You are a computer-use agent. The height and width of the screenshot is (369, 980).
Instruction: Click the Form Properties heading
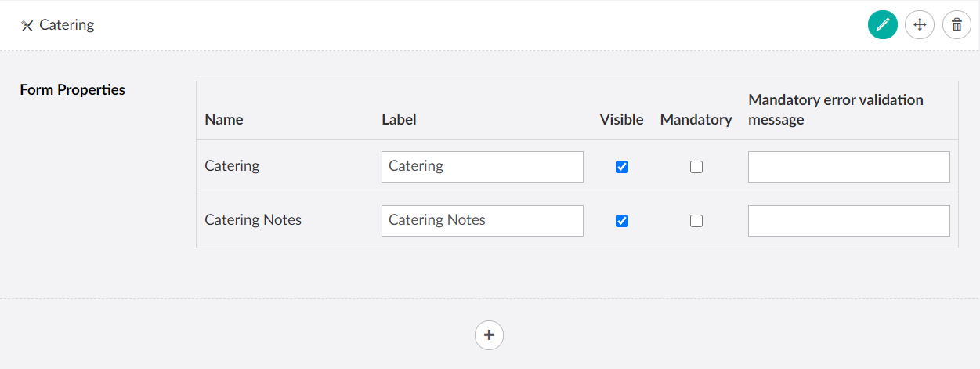[x=72, y=90]
